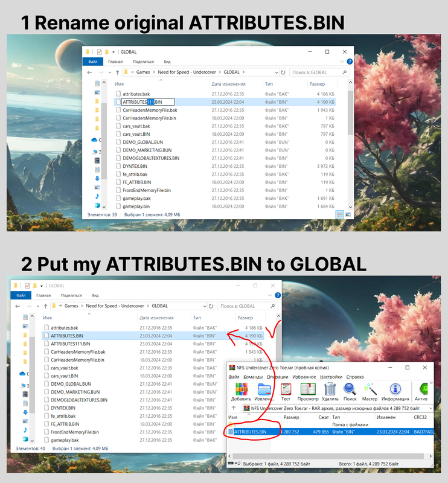
Task: Click the Извлечь (Extract) icon in WinRAR
Action: [x=264, y=389]
